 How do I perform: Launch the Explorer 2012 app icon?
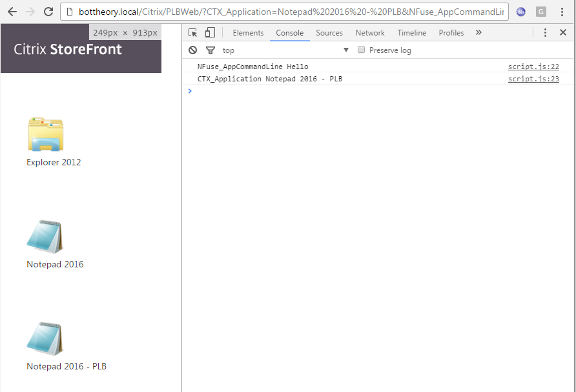45,134
